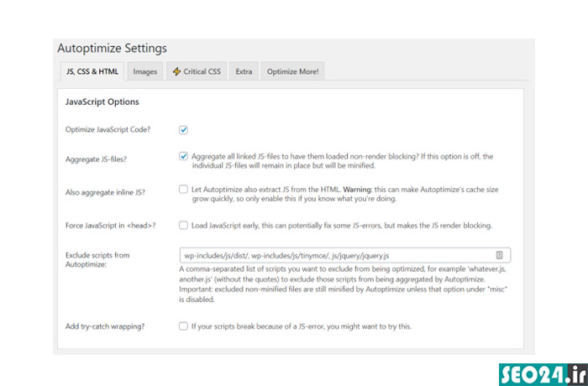Click the Autoptimize Settings heading
The image size is (588, 386).
click(112, 49)
